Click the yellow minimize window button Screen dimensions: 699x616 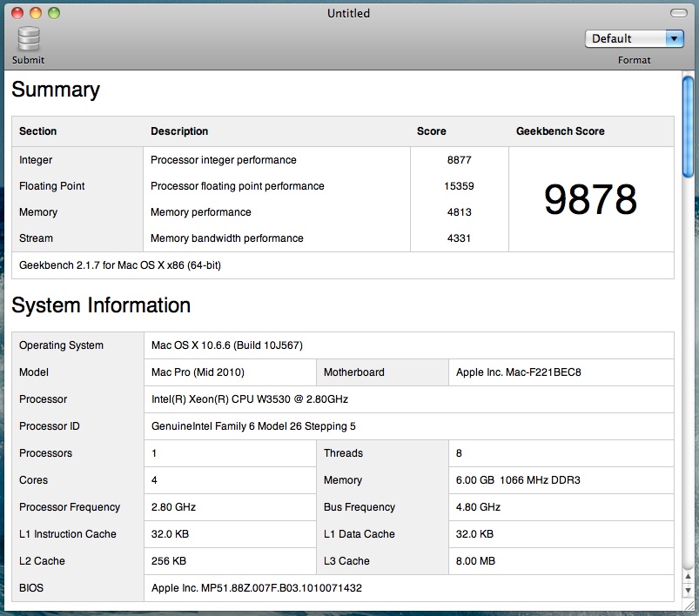36,13
